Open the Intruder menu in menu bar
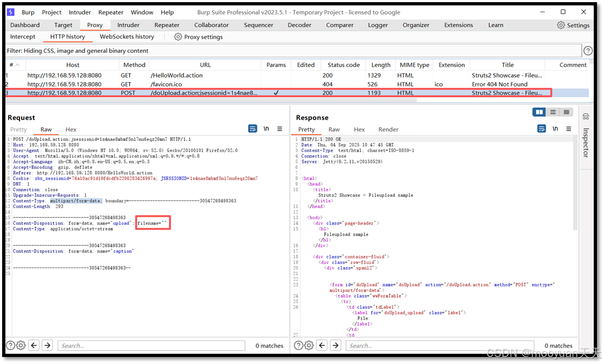The image size is (604, 364). (80, 12)
